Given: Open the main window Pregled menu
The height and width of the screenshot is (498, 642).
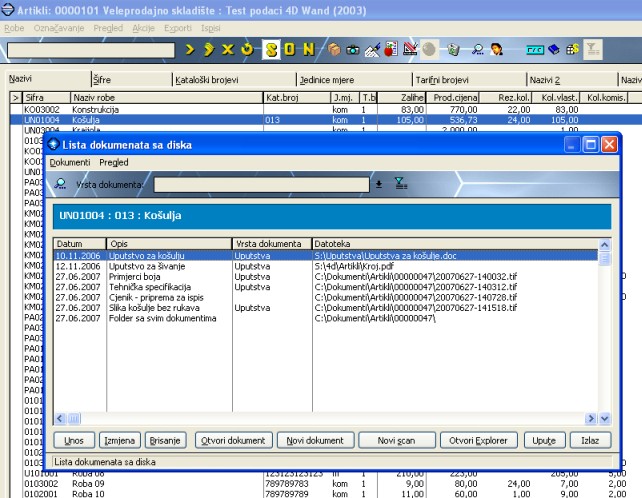Looking at the screenshot, I should coord(108,28).
